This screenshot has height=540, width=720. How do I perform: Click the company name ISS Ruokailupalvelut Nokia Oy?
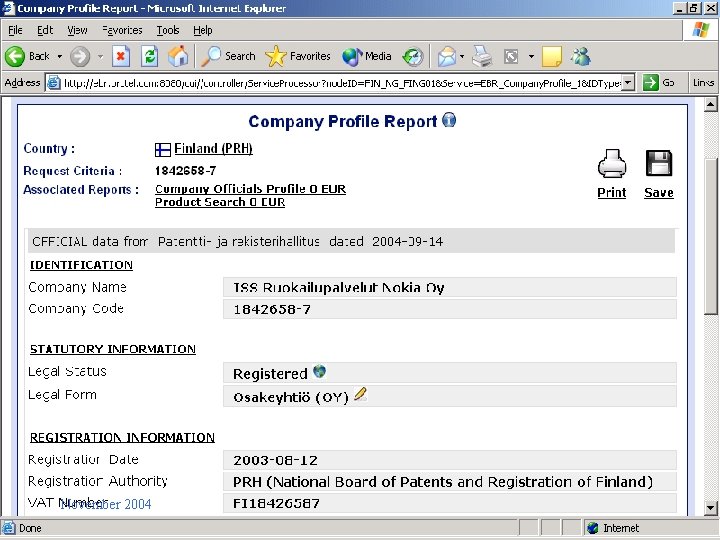click(338, 288)
